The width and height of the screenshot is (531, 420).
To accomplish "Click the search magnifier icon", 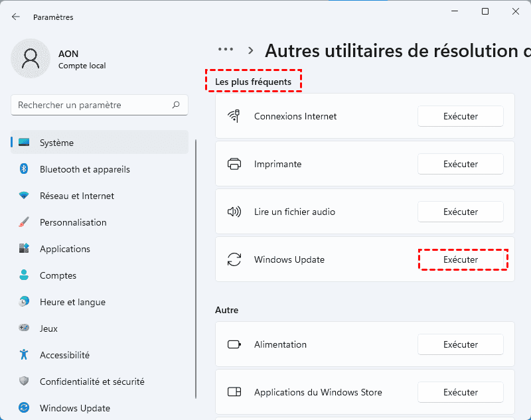I will (x=176, y=105).
